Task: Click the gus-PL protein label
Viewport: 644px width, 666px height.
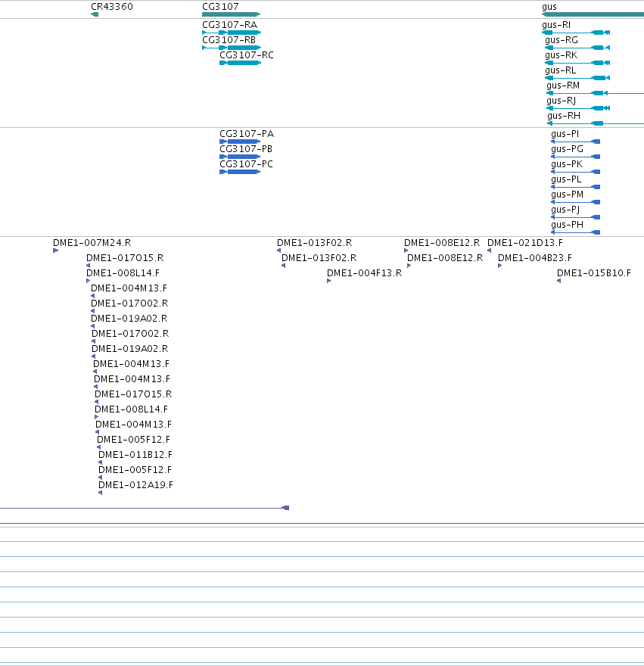Action: coord(566,179)
